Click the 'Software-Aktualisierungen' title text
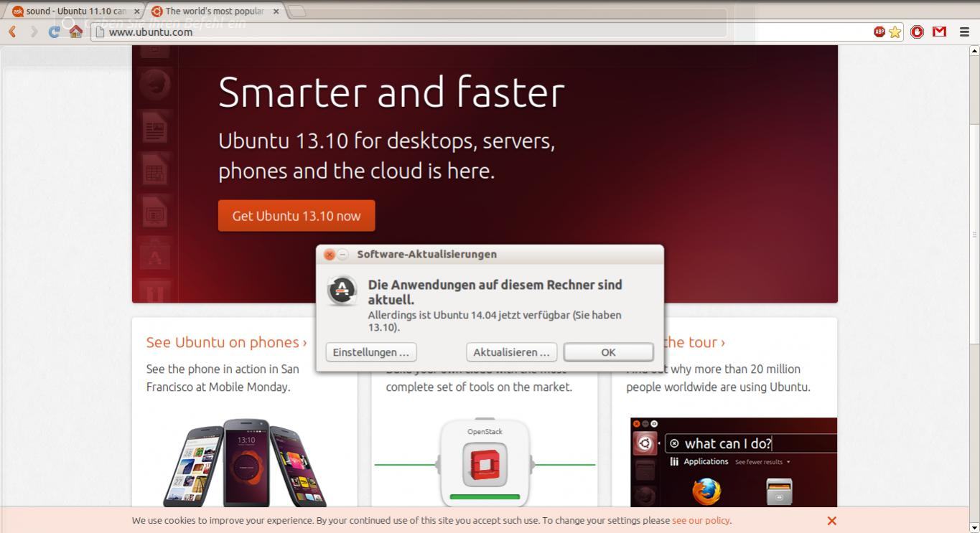The width and height of the screenshot is (980, 533). tap(426, 254)
